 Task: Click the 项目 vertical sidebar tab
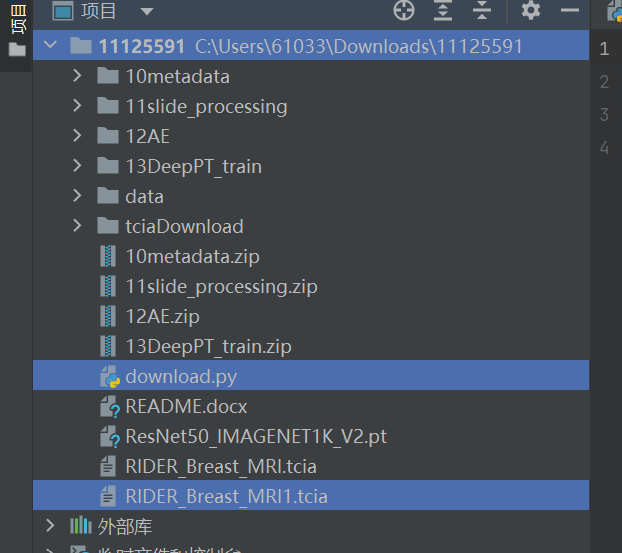[x=18, y=19]
